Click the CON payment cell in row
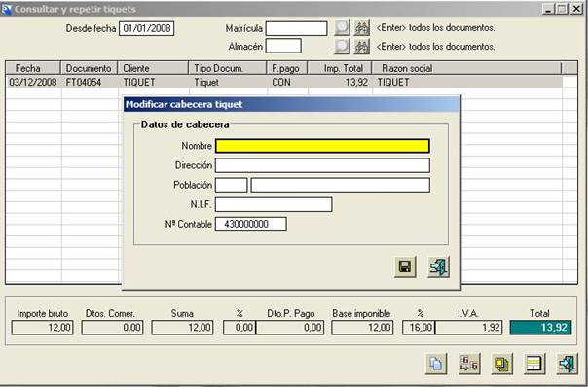 click(x=281, y=82)
